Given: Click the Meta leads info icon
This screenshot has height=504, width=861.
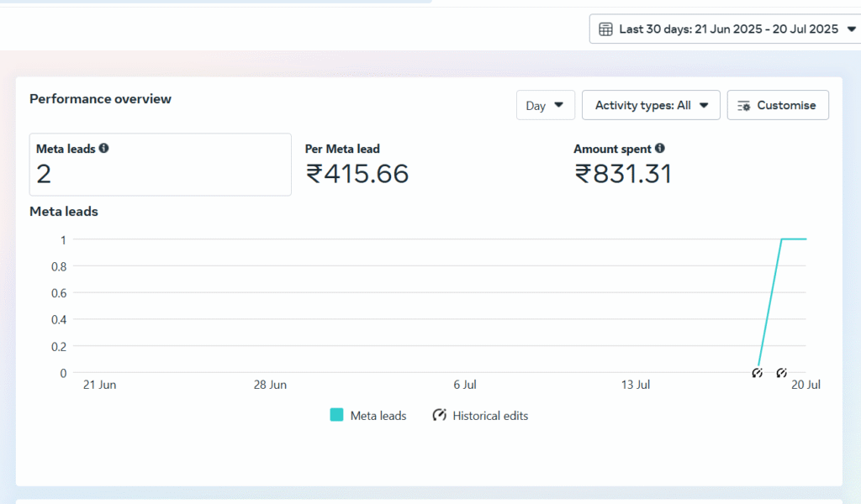Looking at the screenshot, I should (103, 148).
